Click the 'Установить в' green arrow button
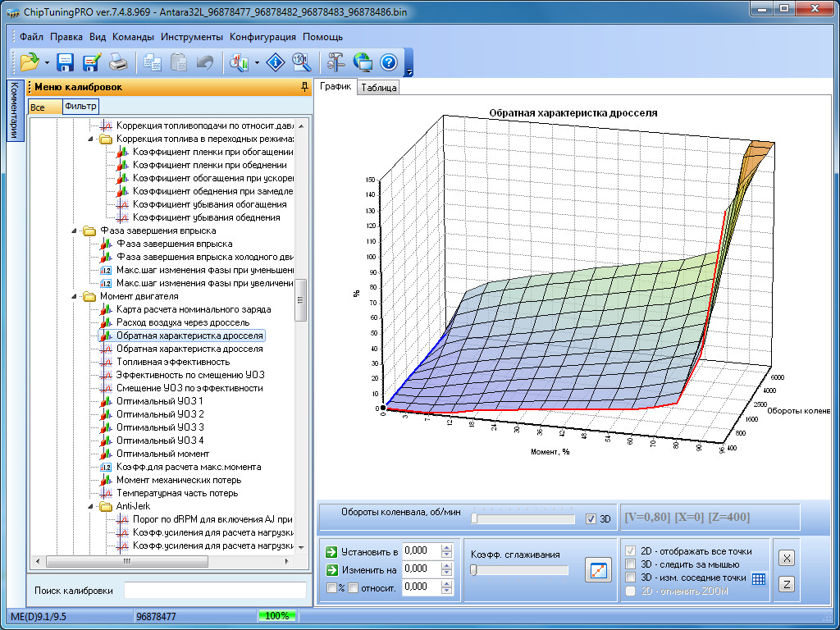The image size is (840, 630). click(331, 551)
